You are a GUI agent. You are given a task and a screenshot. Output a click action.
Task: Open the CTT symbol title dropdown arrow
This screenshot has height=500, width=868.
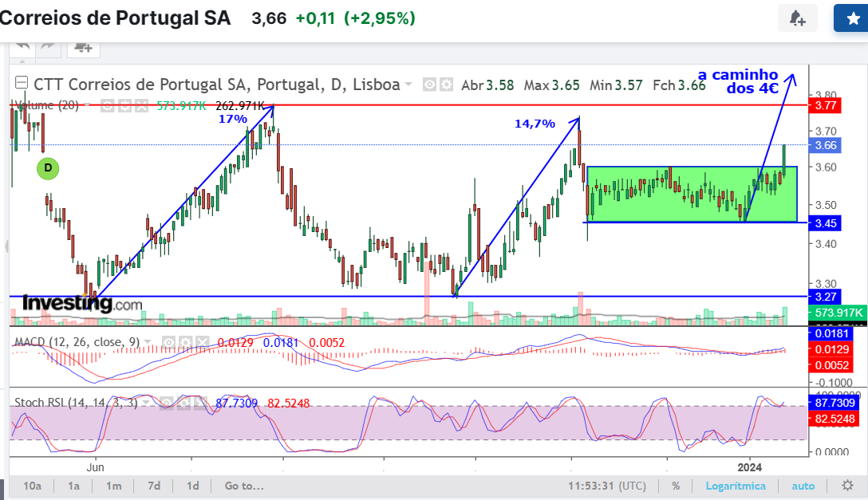click(408, 85)
